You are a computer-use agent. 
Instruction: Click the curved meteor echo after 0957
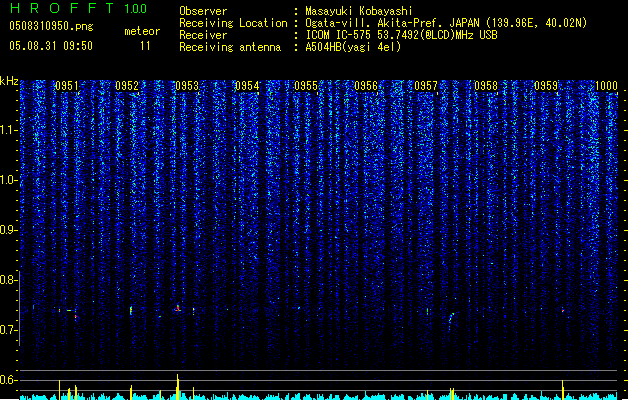(451, 321)
